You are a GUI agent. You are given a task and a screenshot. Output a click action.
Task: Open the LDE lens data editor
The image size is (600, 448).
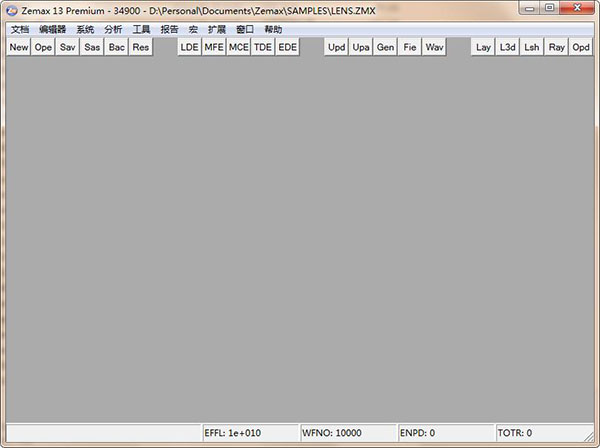tap(189, 47)
